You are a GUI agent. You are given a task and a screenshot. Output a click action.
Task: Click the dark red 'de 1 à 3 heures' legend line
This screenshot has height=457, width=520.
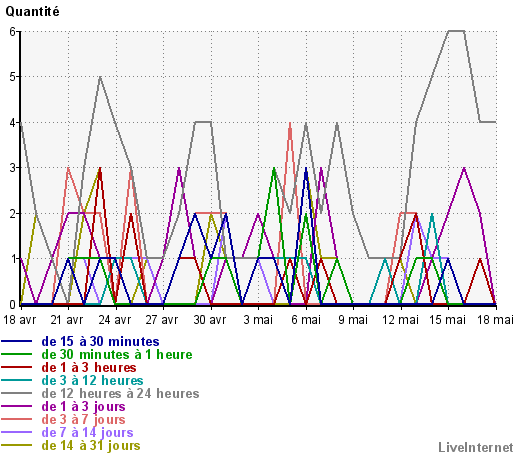(x=17, y=367)
